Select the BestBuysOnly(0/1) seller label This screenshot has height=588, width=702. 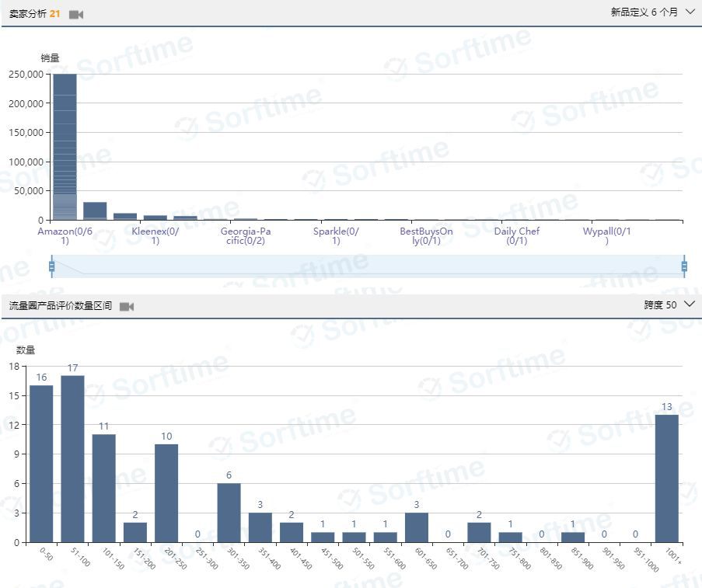pyautogui.click(x=426, y=236)
